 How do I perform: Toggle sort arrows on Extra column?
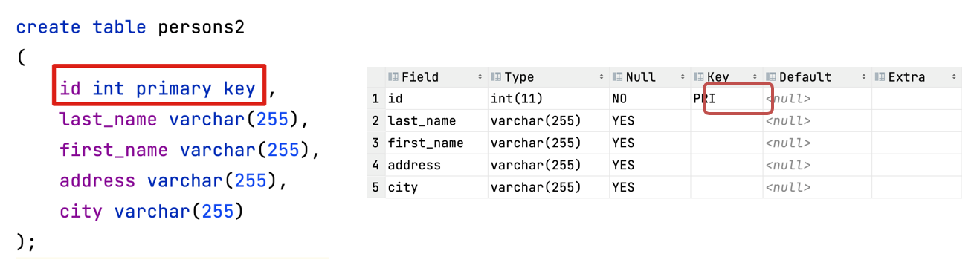[954, 77]
